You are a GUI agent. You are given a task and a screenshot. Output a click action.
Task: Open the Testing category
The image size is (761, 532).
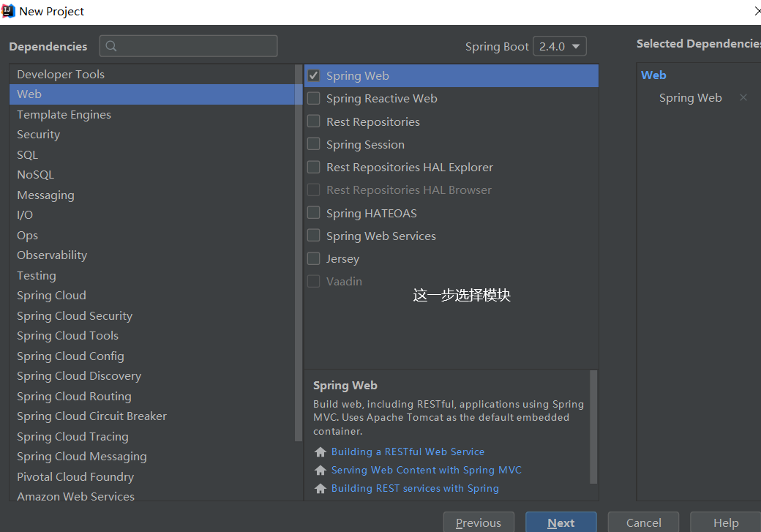pyautogui.click(x=152, y=276)
